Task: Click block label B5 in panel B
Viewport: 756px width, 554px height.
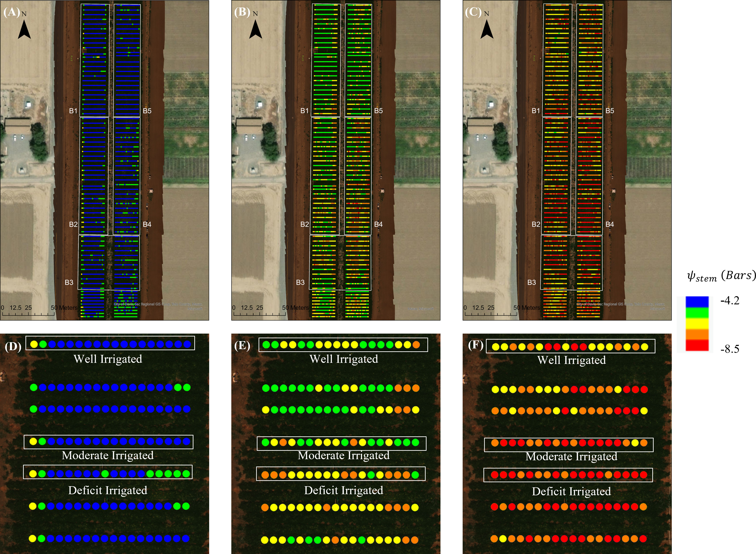Action: point(378,111)
